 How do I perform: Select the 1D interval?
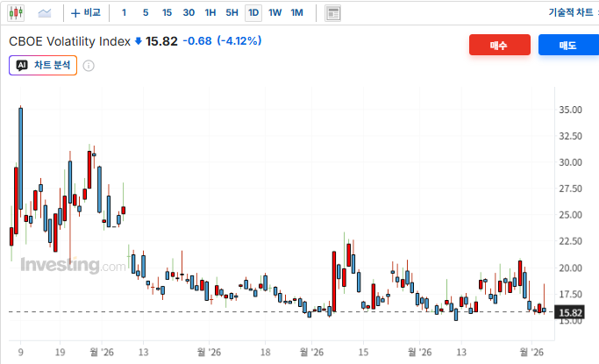[253, 13]
